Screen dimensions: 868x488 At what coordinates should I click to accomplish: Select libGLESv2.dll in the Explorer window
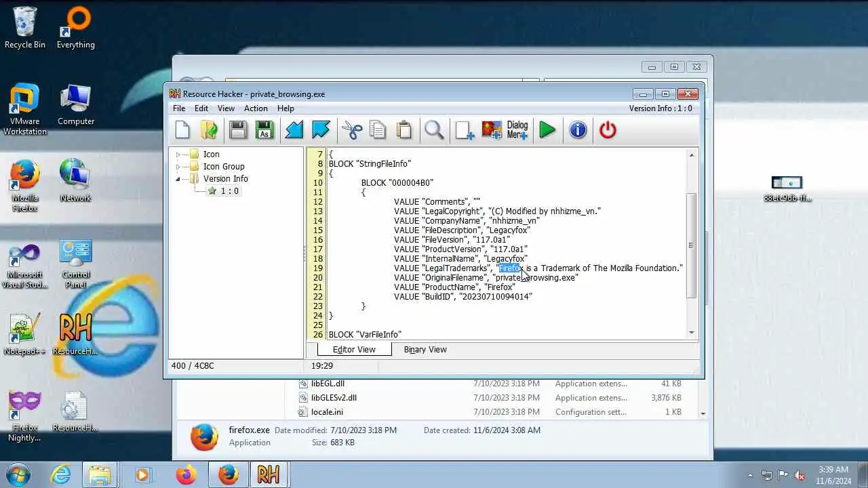[x=334, y=398]
